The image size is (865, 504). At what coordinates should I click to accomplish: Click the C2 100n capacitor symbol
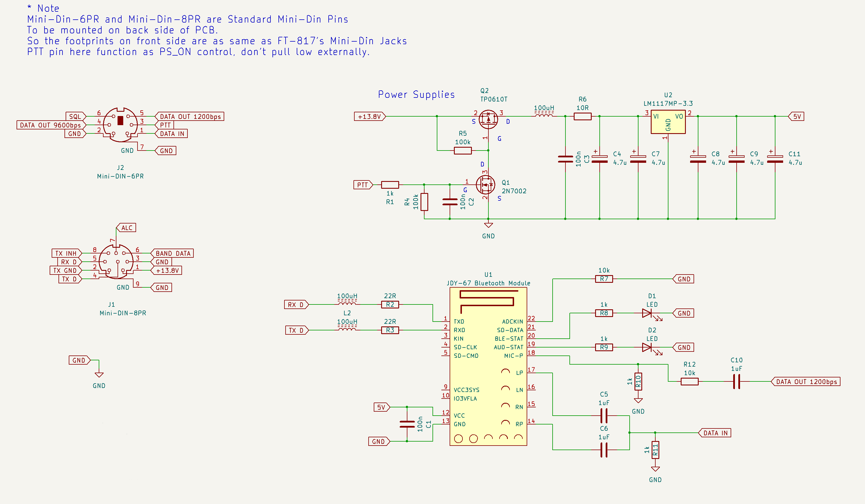click(450, 202)
